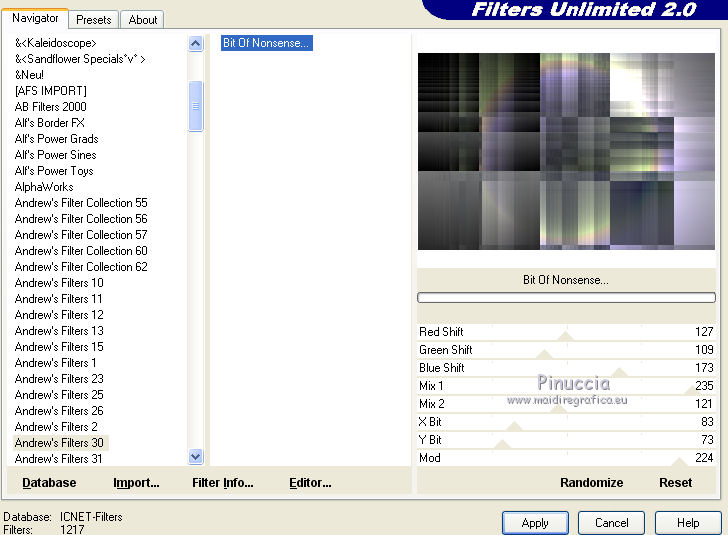Select Andrew's Filter Collection 60

click(81, 251)
